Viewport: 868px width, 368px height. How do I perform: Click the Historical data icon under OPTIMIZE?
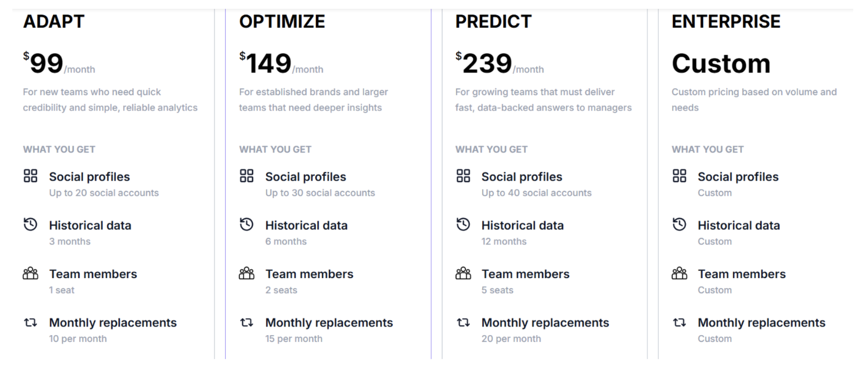(246, 225)
